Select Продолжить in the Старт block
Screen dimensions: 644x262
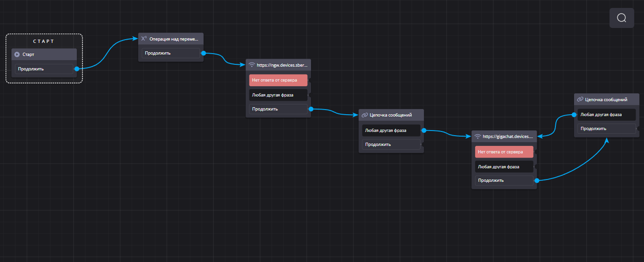click(x=44, y=69)
